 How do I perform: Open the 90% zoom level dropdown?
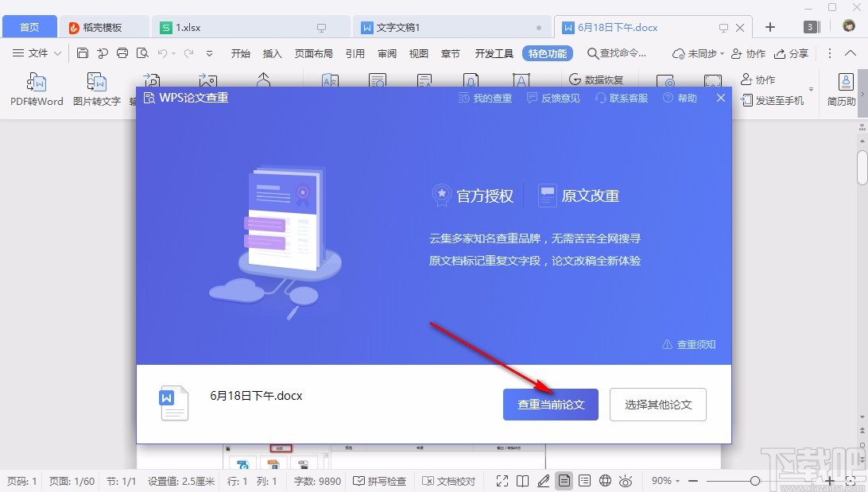click(666, 481)
